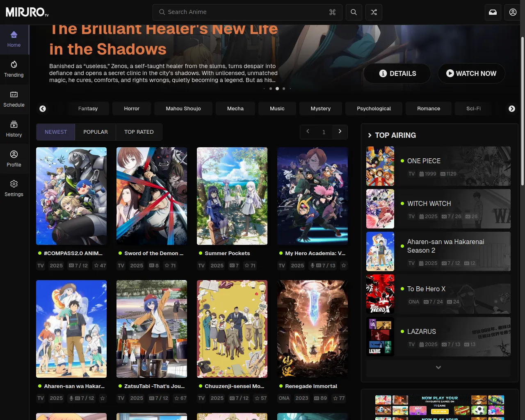Open the inbox tray icon
This screenshot has width=525, height=420.
(493, 12)
